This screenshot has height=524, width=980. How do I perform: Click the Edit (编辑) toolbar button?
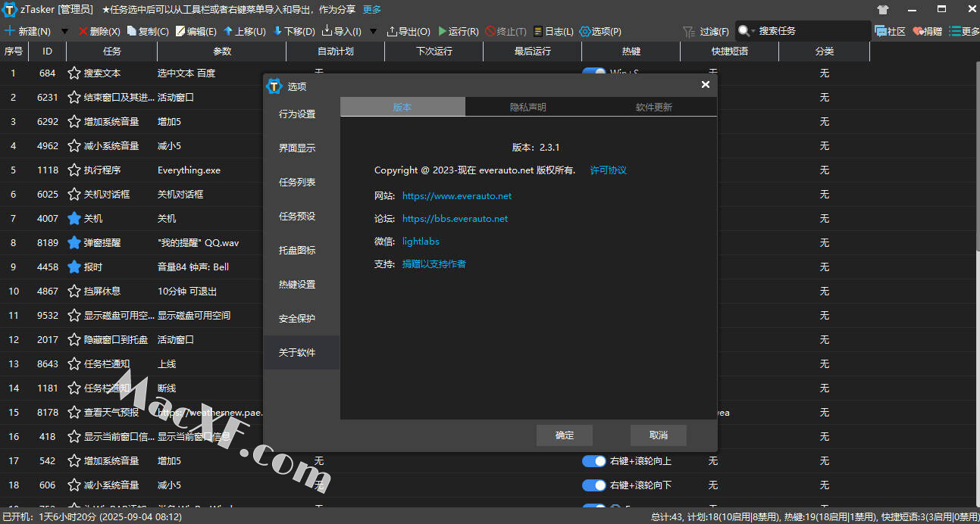(x=196, y=32)
